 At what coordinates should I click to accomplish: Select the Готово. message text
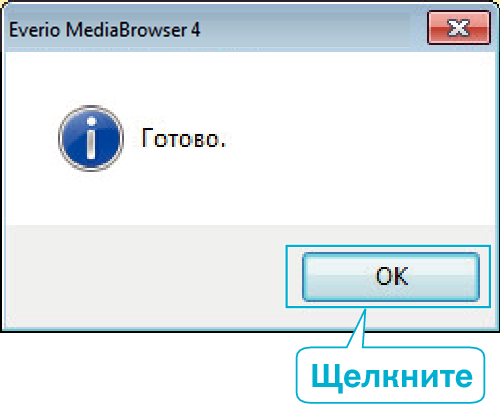pyautogui.click(x=184, y=138)
